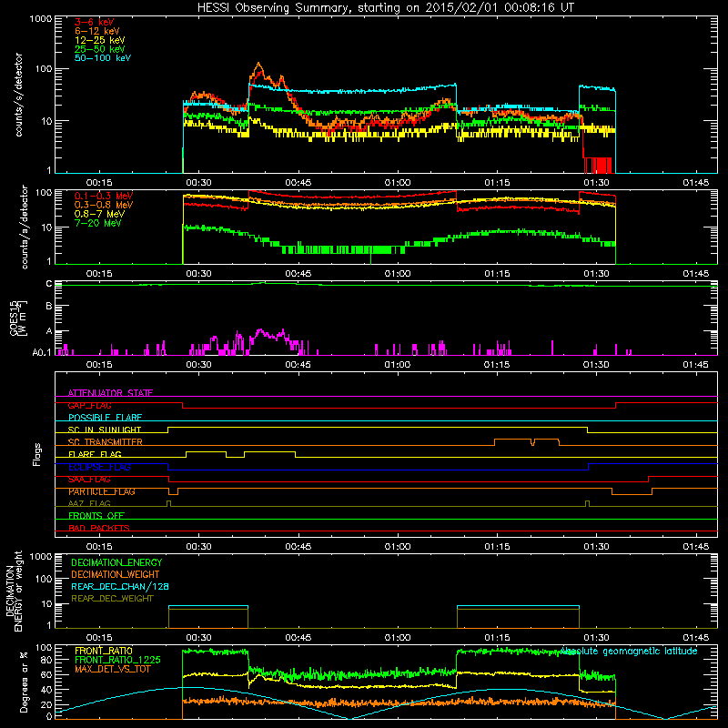Screen dimensions: 728x728
Task: Click the DECIMATION_ENERGY legend label
Action: point(116,562)
